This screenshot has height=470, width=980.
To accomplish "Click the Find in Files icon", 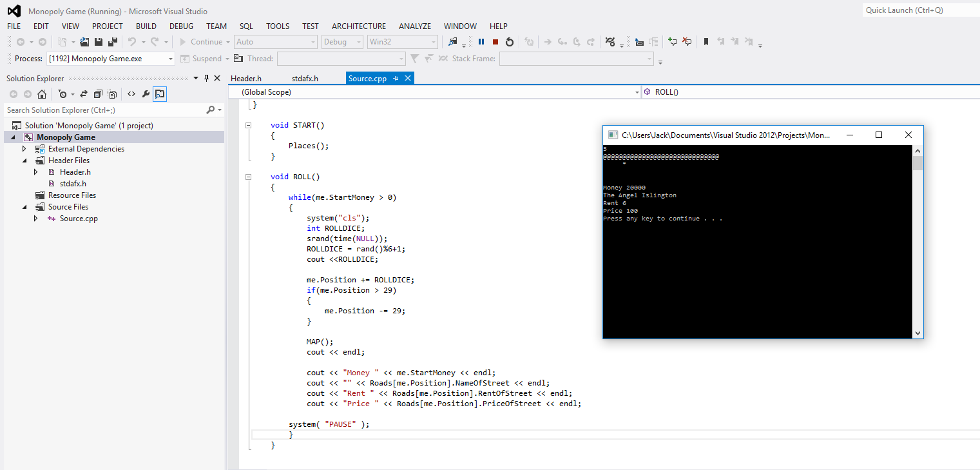I will pyautogui.click(x=453, y=42).
